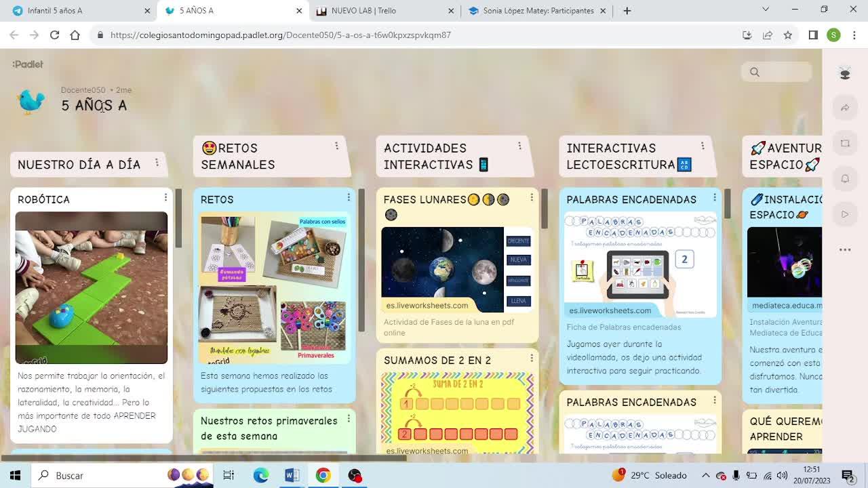This screenshot has height=488, width=868.
Task: Open post options for SUMAMOS DE 2 EN 2
Action: (532, 358)
